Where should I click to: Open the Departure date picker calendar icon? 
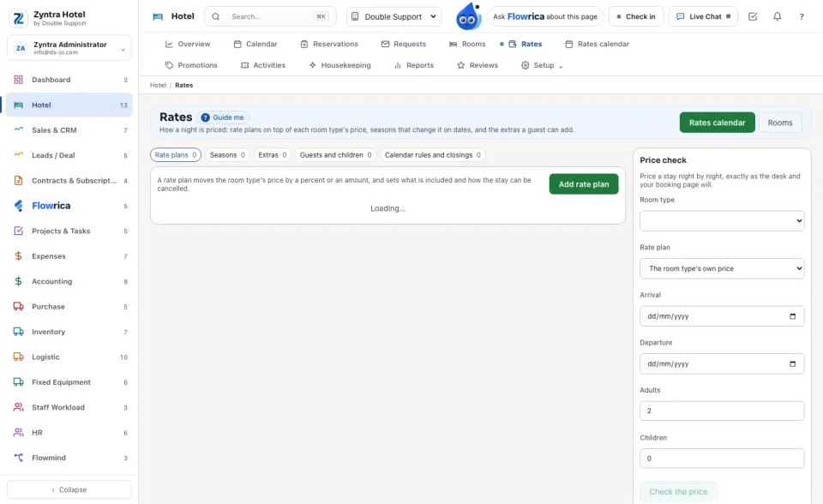[792, 363]
